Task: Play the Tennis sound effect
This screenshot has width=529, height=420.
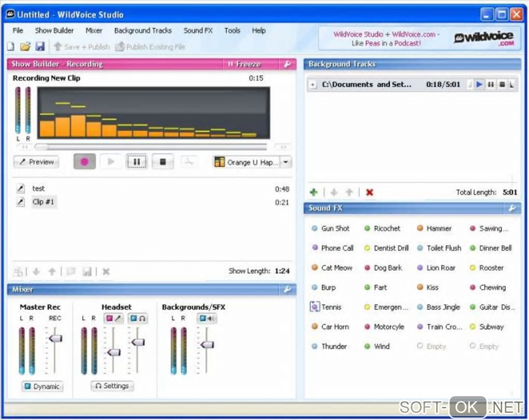Action: [x=326, y=307]
